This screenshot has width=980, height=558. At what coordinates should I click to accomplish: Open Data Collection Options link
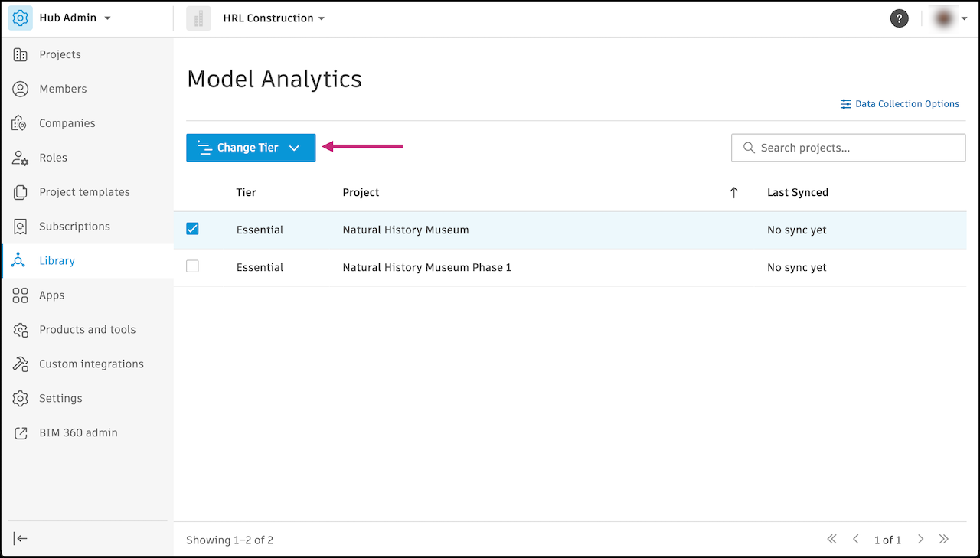(900, 104)
